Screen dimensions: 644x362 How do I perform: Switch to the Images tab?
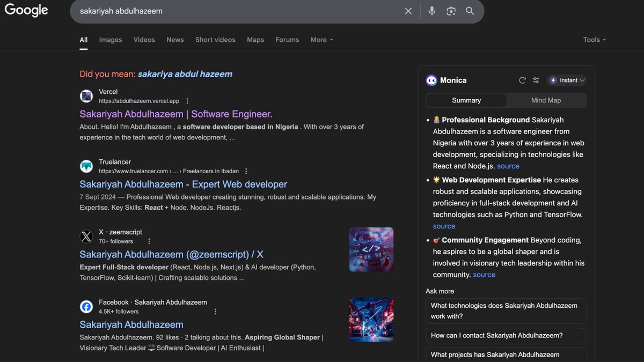pyautogui.click(x=111, y=40)
